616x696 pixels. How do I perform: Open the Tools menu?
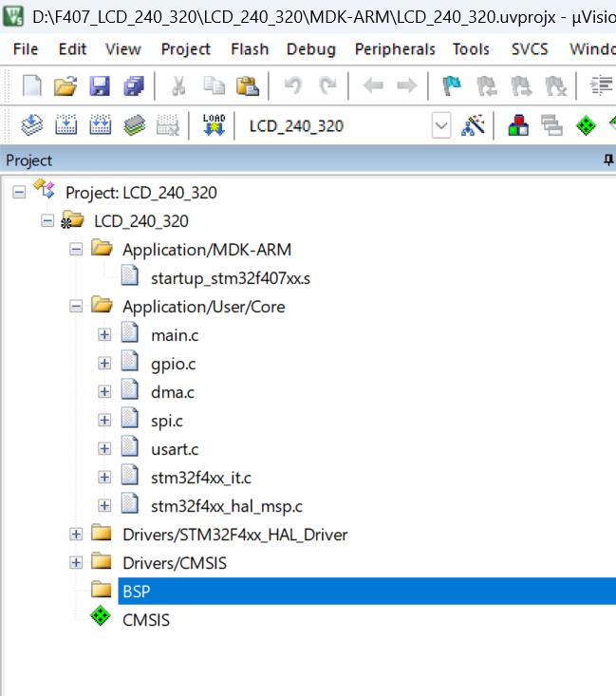[471, 48]
